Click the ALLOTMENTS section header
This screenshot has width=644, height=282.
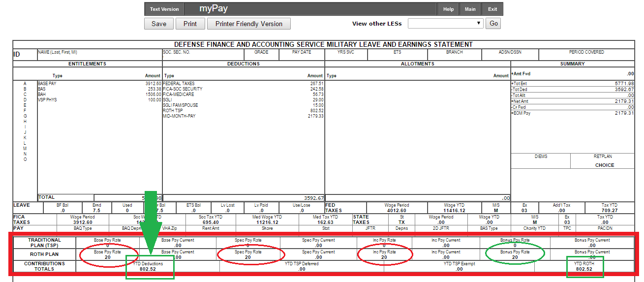click(418, 64)
